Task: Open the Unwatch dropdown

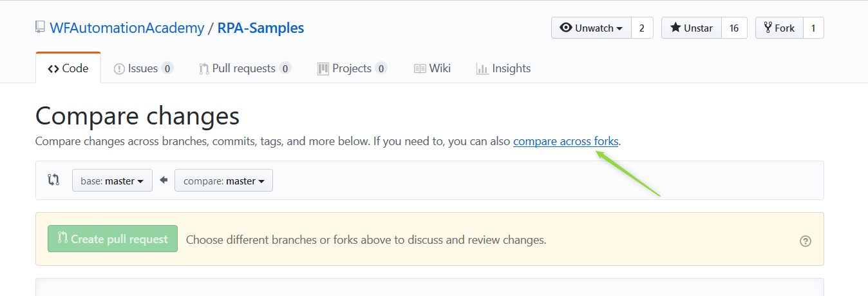Action: (591, 28)
